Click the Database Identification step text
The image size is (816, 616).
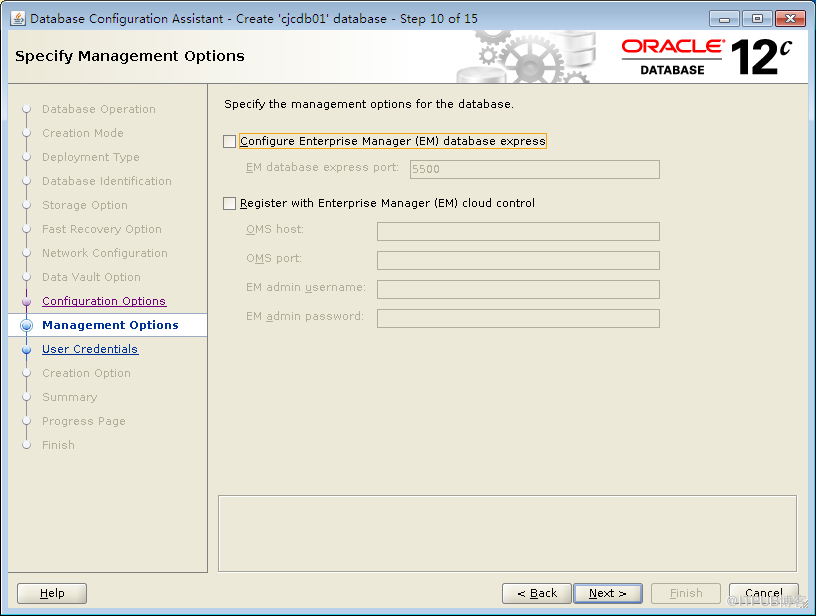click(107, 181)
